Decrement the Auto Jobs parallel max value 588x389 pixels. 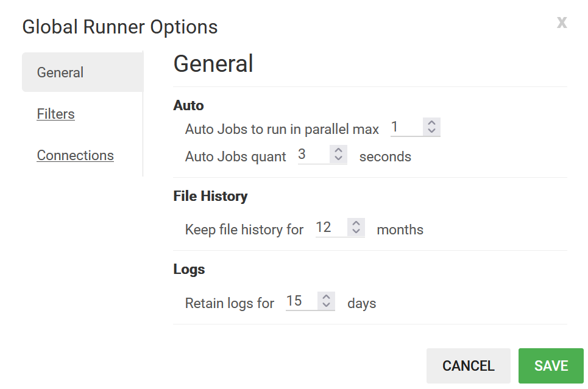pos(432,130)
